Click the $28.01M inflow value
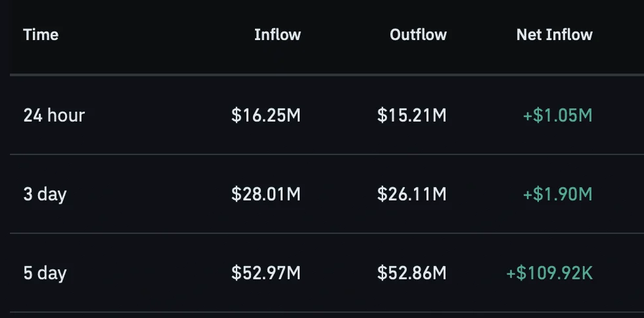 [x=265, y=194]
